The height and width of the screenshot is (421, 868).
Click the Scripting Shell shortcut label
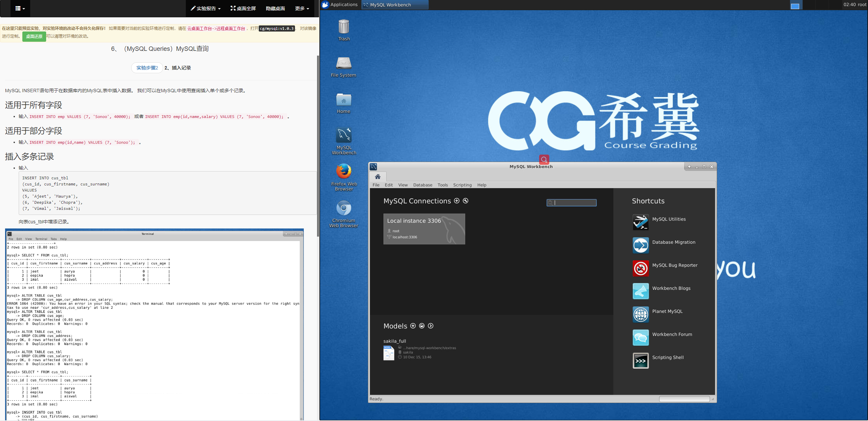click(x=668, y=358)
